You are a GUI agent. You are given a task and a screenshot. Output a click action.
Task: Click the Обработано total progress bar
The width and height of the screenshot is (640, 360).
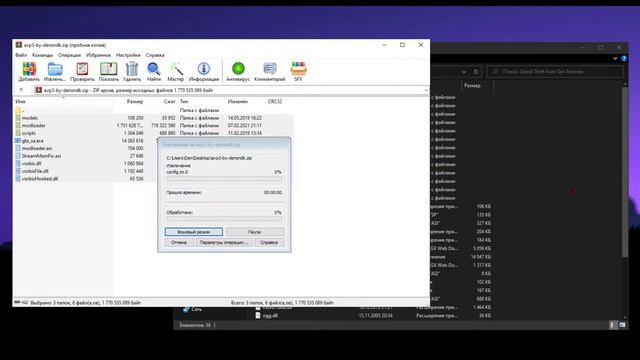(224, 219)
